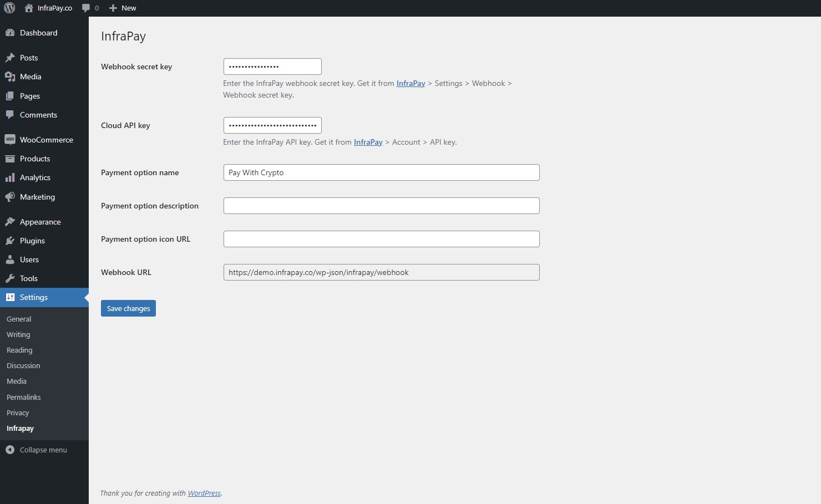This screenshot has width=821, height=504.
Task: Focus the Payment option description field
Action: [381, 206]
